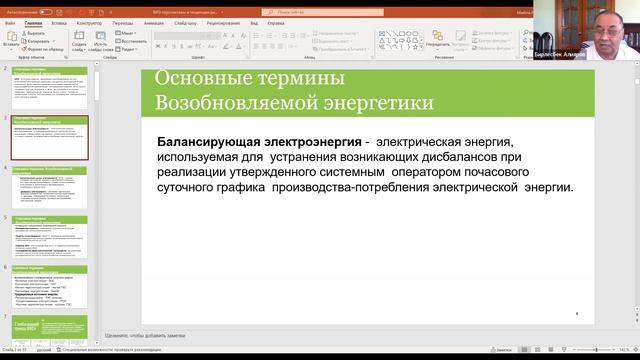The image size is (640, 360).
Task: Open the Переходы ribbon tab
Action: [122, 23]
